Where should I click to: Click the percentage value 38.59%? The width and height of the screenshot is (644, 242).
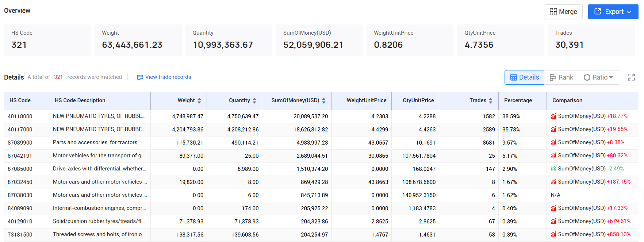pos(511,116)
